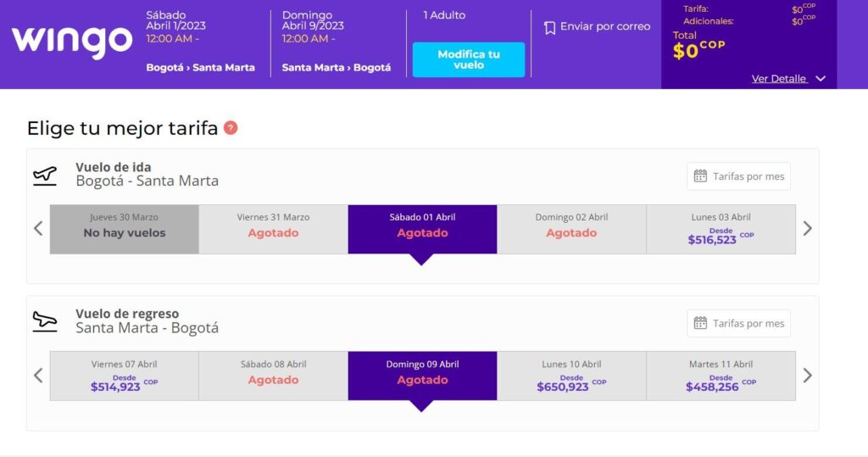868x457 pixels.
Task: Choose Lunes 10 Abril return date
Action: pyautogui.click(x=571, y=376)
